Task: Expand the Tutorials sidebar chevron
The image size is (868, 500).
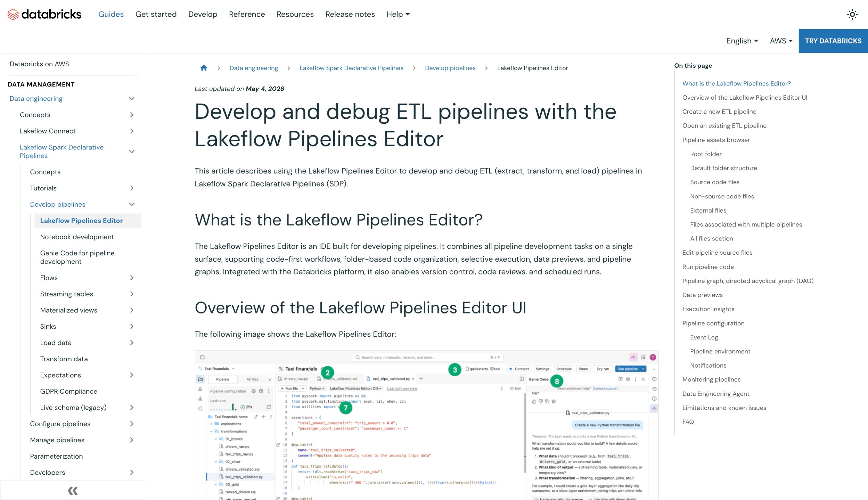Action: pyautogui.click(x=132, y=188)
